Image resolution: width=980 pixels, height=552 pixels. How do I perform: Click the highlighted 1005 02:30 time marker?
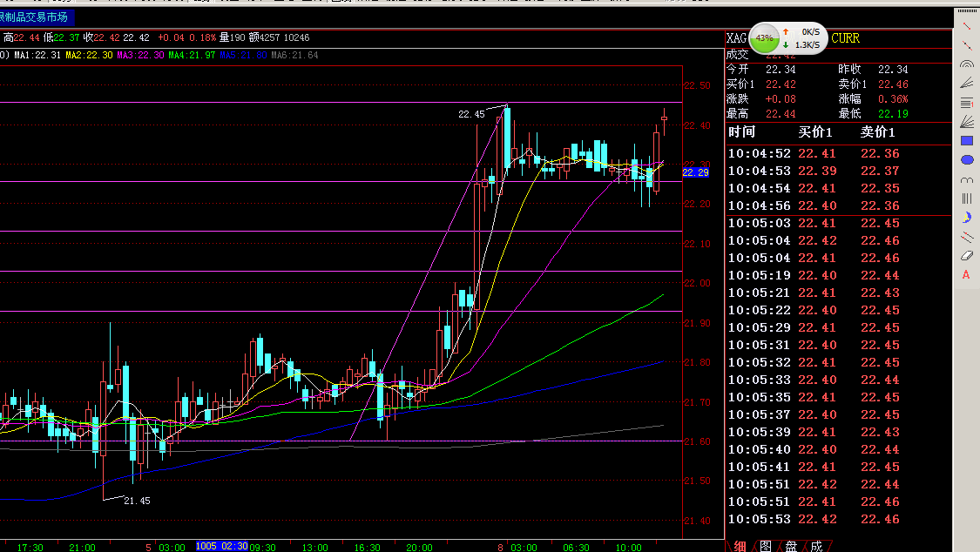(222, 547)
